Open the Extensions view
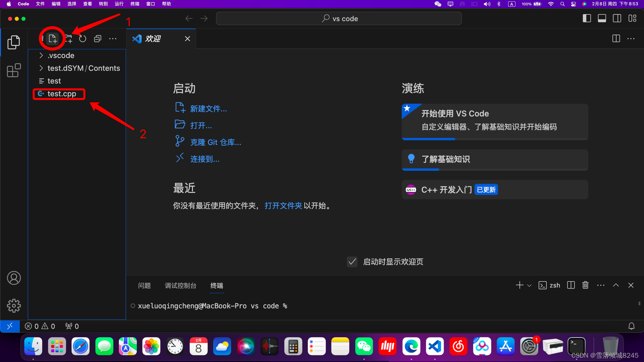 coord(14,70)
